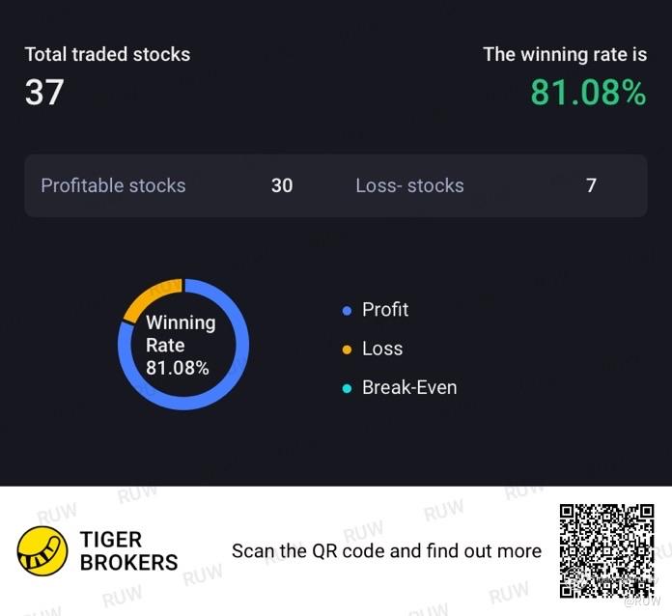Viewport: 672px width, 616px height.
Task: Click the TIGER BROKERS brand text
Action: [128, 551]
